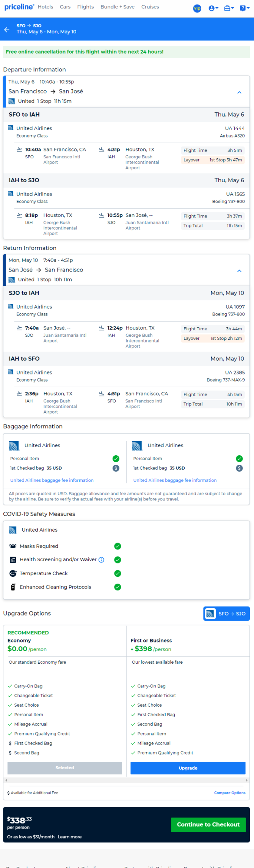
Task: Open left United Airlines baggage fee information link
Action: (52, 480)
